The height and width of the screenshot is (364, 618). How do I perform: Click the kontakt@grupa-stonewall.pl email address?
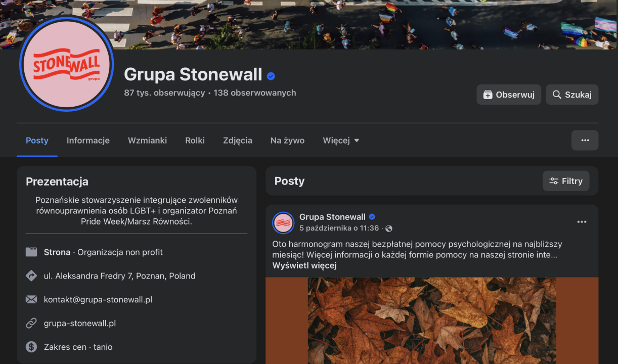tap(98, 299)
